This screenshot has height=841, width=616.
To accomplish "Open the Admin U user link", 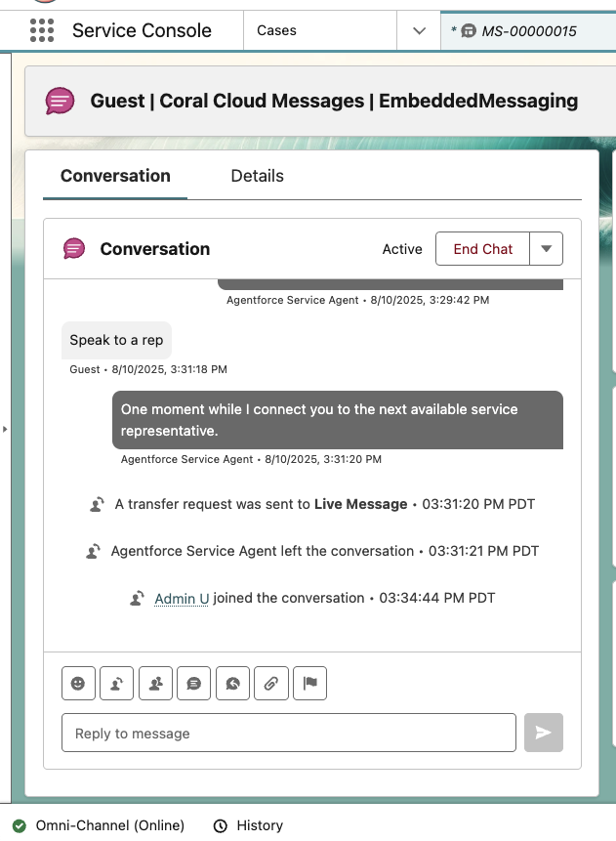I will click(182, 598).
